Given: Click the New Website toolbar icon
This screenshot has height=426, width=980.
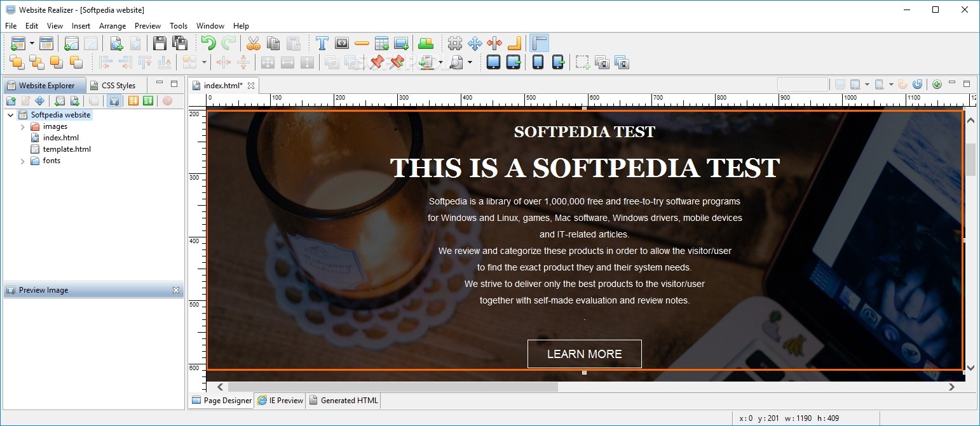Looking at the screenshot, I should 18,43.
